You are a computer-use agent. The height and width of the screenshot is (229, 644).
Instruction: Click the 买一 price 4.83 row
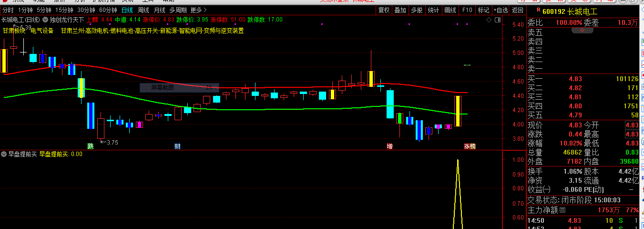coord(583,79)
